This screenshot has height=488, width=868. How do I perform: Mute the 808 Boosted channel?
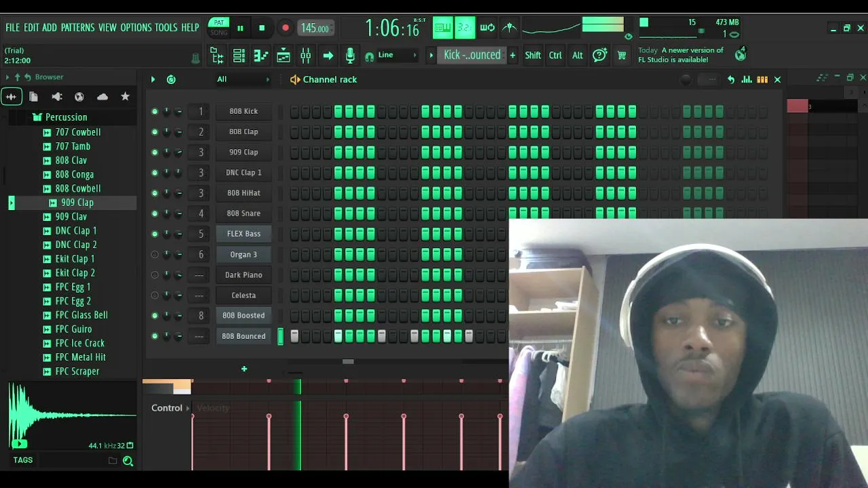tap(155, 315)
